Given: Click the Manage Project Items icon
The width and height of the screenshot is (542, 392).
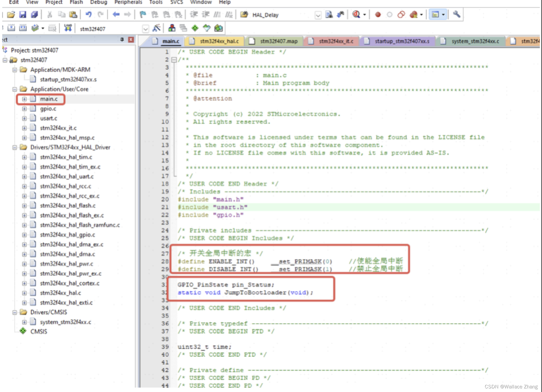Looking at the screenshot, I should (x=172, y=28).
